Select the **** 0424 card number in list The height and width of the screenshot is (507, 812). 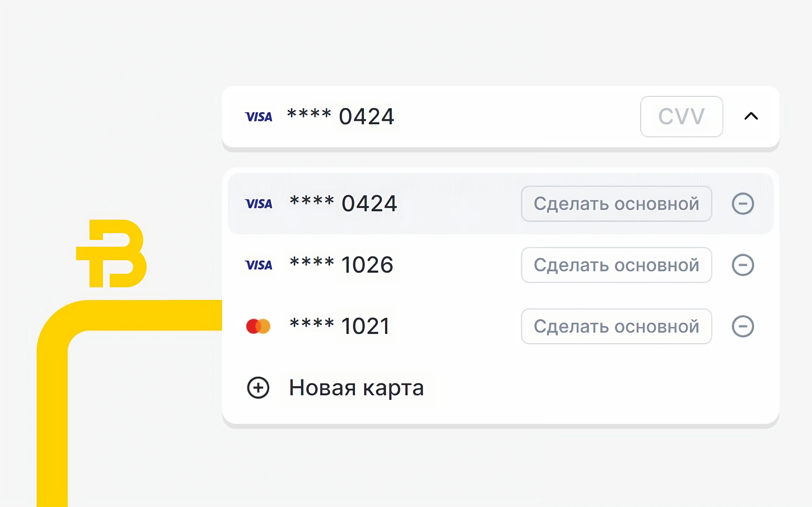point(343,204)
